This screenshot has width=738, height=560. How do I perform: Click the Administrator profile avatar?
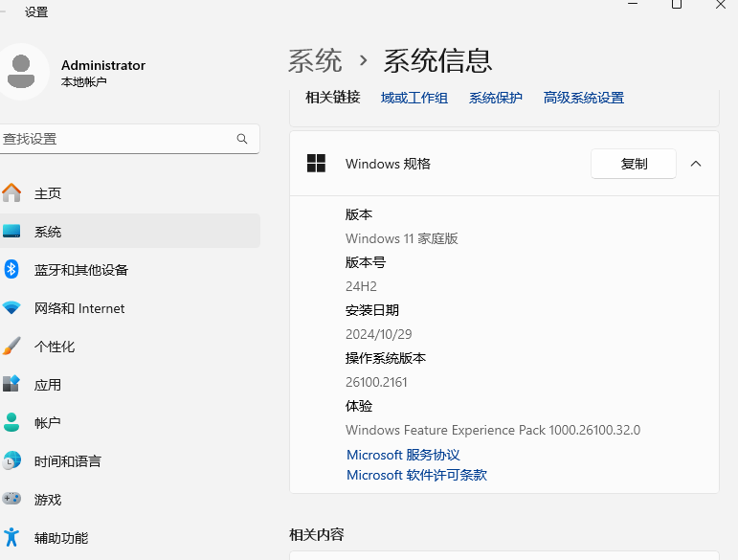[21, 72]
